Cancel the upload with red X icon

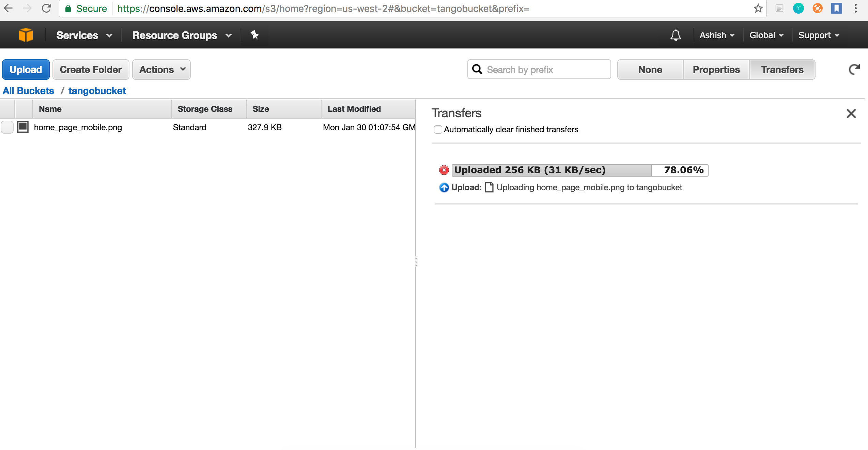tap(444, 170)
